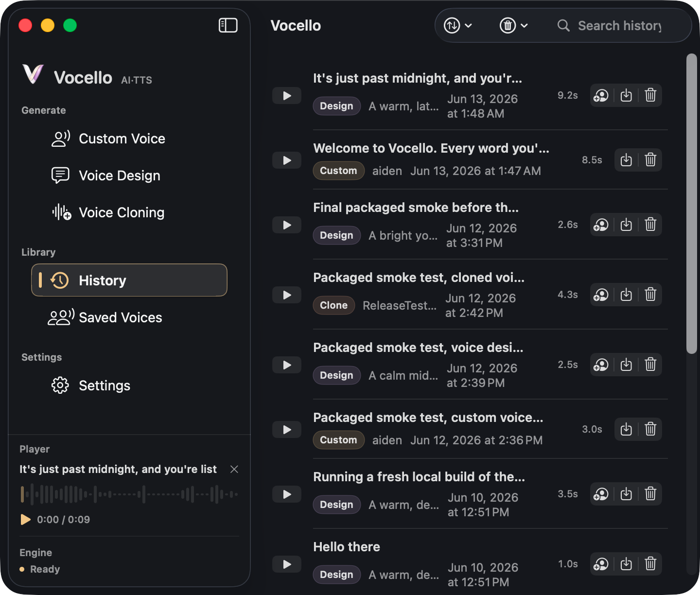Delete the 'Hello there' entry
The width and height of the screenshot is (700, 595).
coord(650,564)
